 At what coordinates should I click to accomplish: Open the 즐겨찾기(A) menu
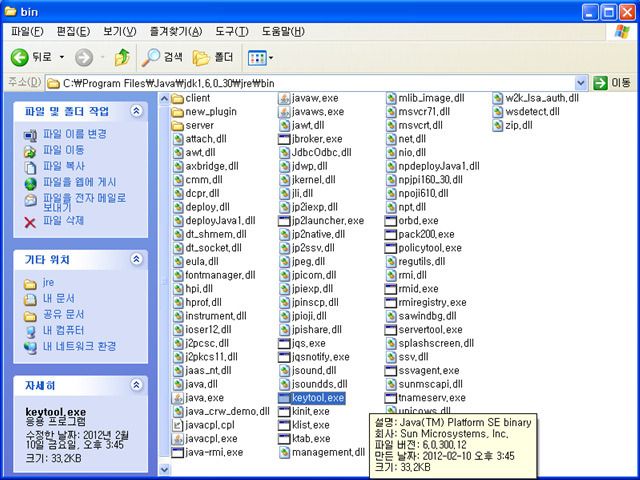click(x=176, y=31)
